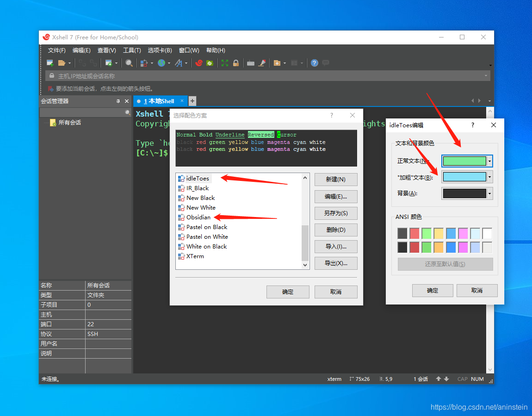This screenshot has width=532, height=416.
Task: Select the light red ANSI color swatch
Action: pyautogui.click(x=414, y=233)
